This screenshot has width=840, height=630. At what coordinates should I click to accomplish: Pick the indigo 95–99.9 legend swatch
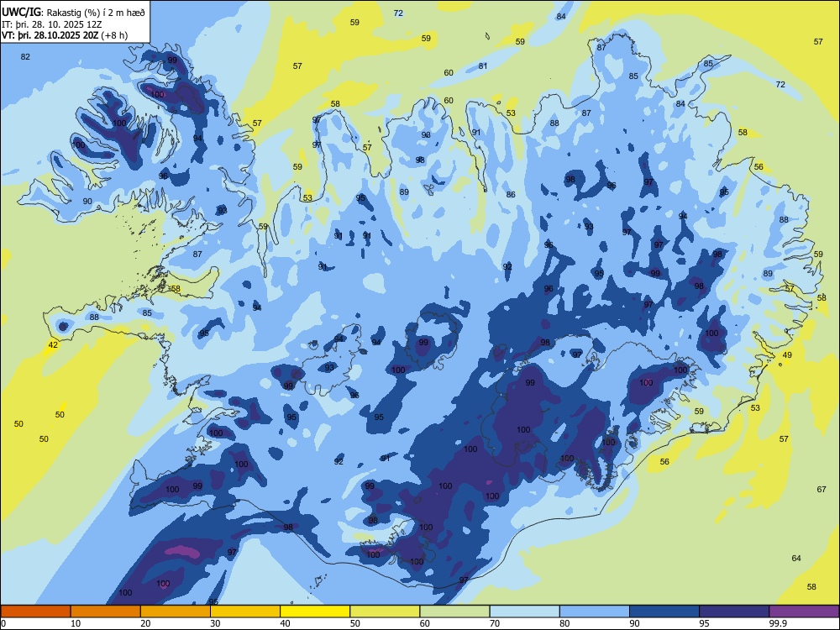[x=734, y=612]
